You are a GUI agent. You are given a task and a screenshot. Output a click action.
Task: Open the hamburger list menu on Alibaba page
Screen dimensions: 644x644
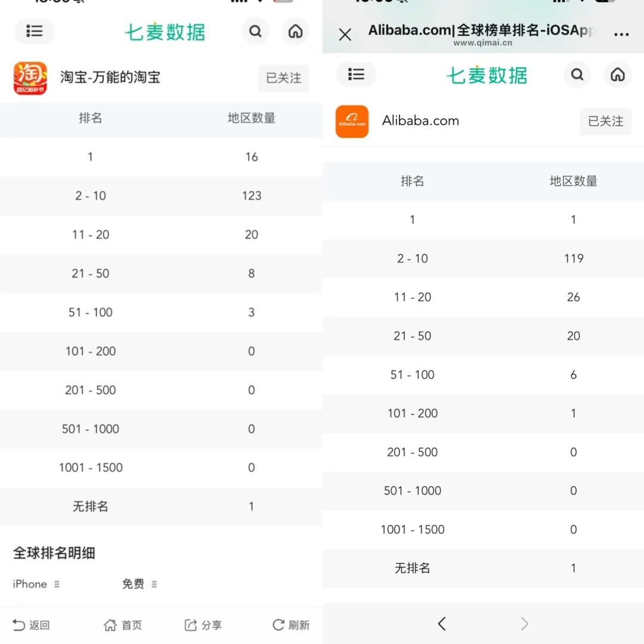pos(356,75)
